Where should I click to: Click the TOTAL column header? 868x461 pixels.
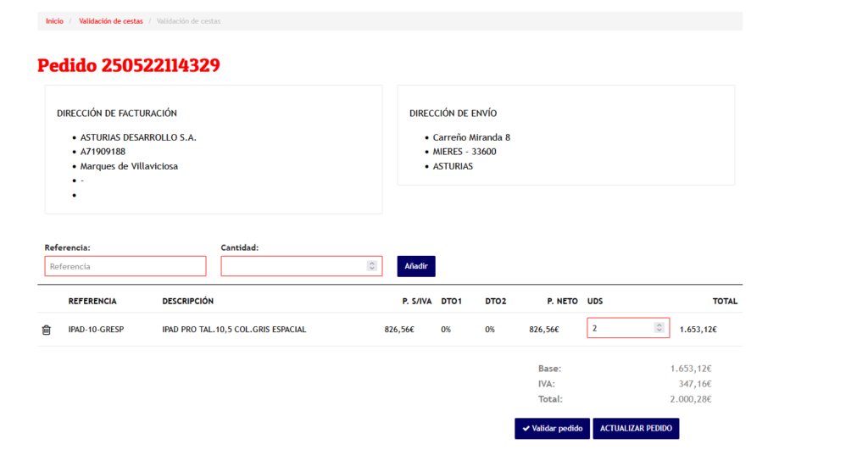tap(725, 301)
